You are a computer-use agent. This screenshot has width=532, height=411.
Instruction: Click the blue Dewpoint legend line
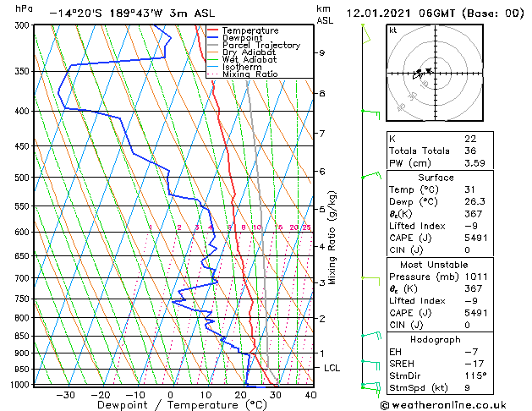click(x=212, y=38)
